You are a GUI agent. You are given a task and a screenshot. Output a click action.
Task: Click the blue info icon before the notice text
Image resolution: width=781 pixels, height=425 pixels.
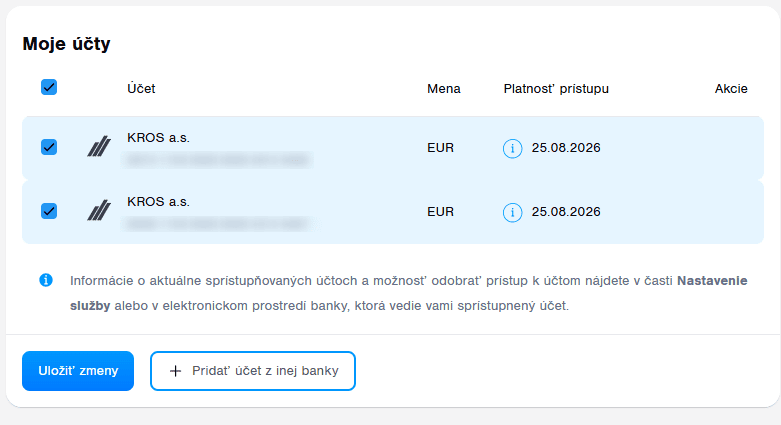pos(46,280)
